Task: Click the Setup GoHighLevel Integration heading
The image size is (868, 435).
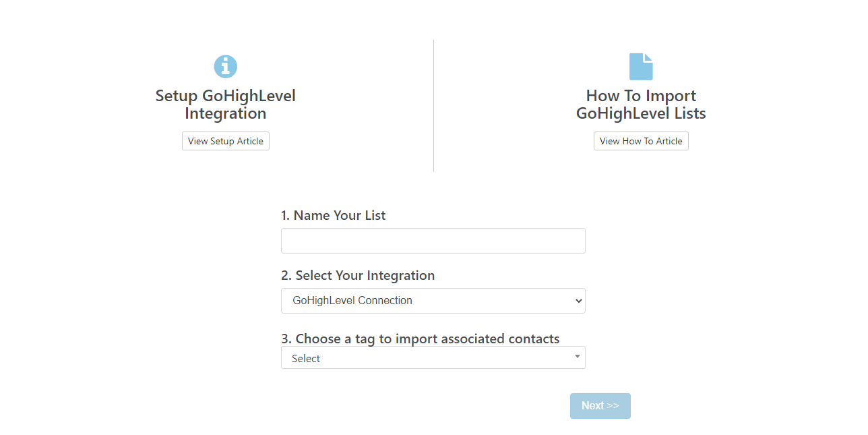Action: point(226,96)
